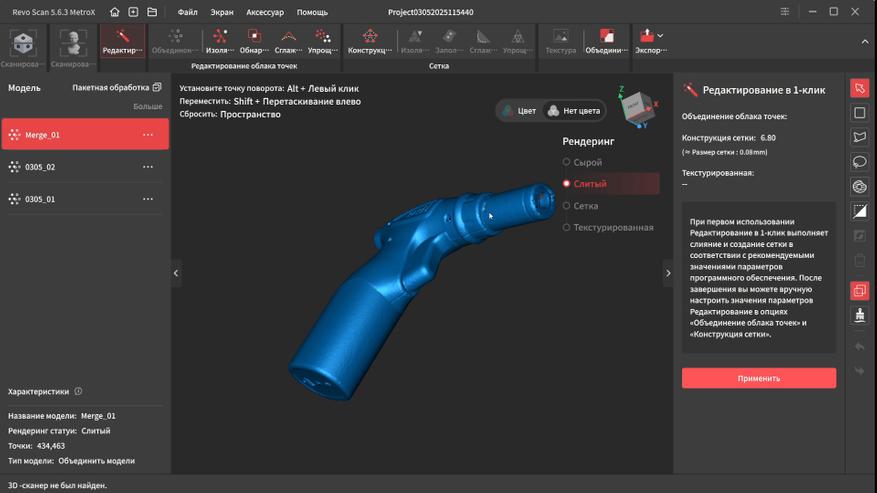Collapse the left model panel arrow
This screenshot has width=877, height=493.
(x=176, y=273)
